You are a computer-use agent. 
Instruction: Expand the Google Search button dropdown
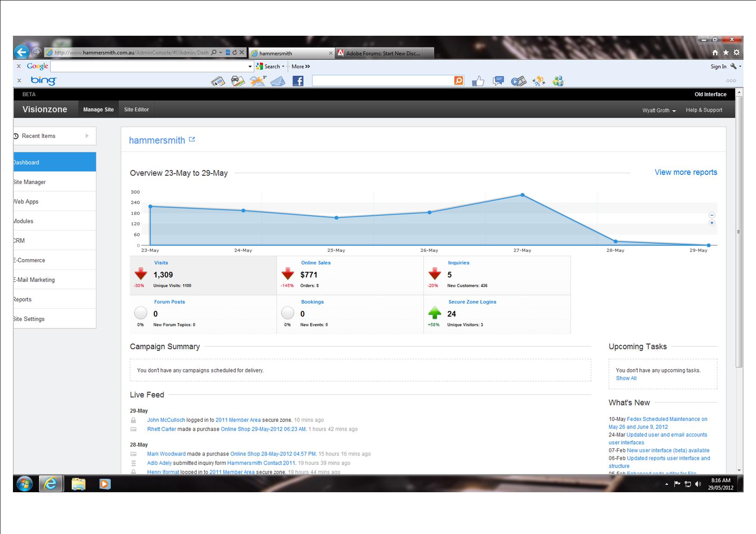pos(283,66)
